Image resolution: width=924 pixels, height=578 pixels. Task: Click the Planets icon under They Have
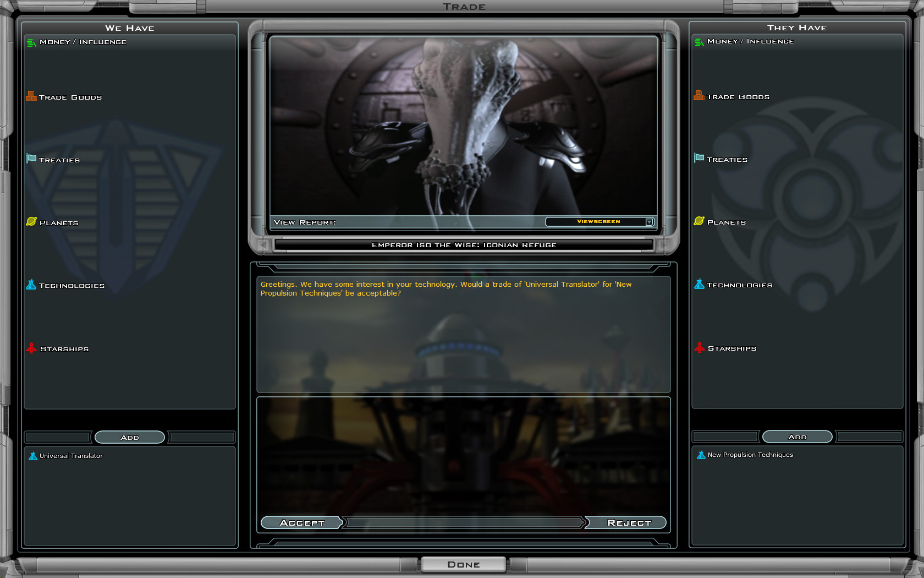point(699,221)
